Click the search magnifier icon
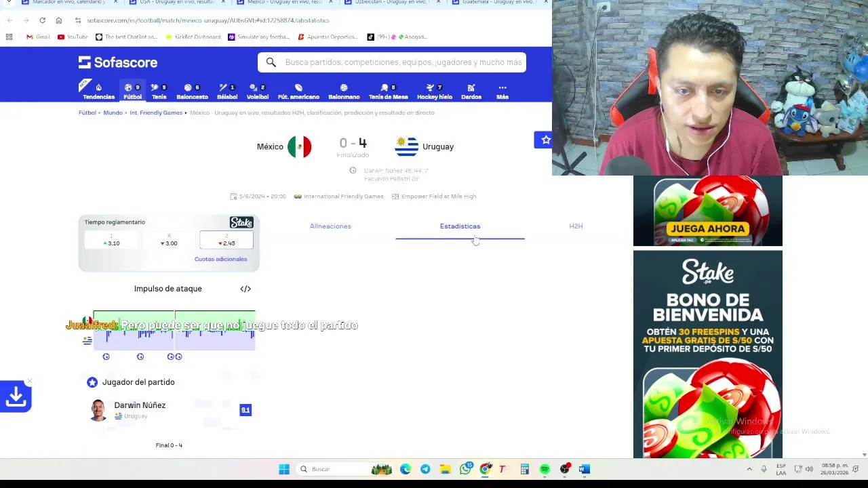The width and height of the screenshot is (868, 488). [271, 62]
